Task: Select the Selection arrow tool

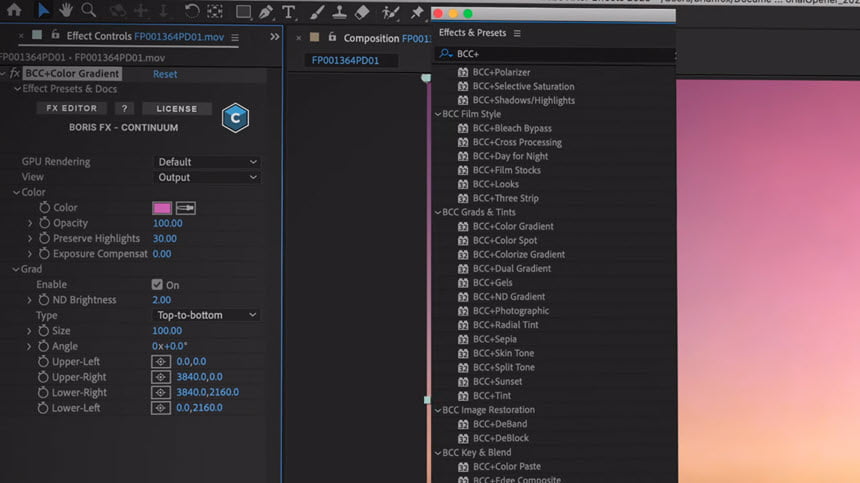Action: coord(44,10)
